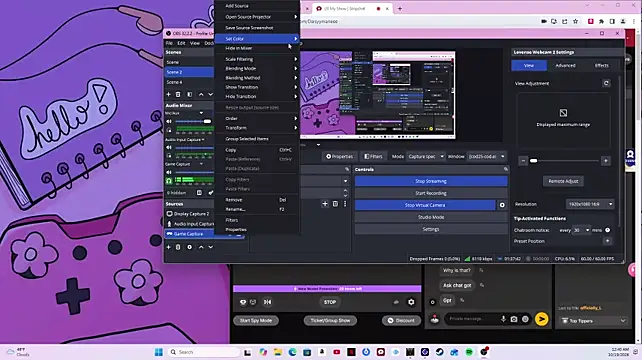Expand Set Color submenu

tap(258, 39)
